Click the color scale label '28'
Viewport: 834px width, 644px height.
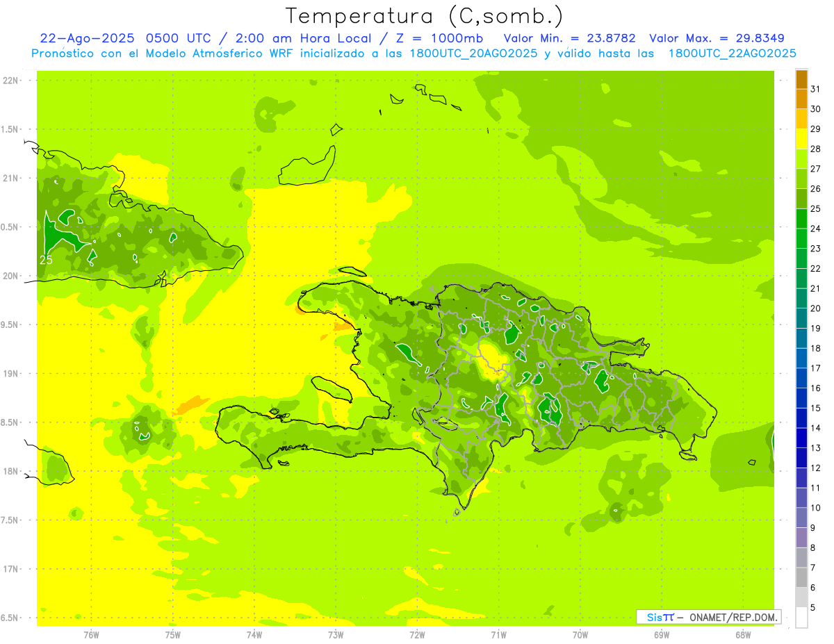816,149
